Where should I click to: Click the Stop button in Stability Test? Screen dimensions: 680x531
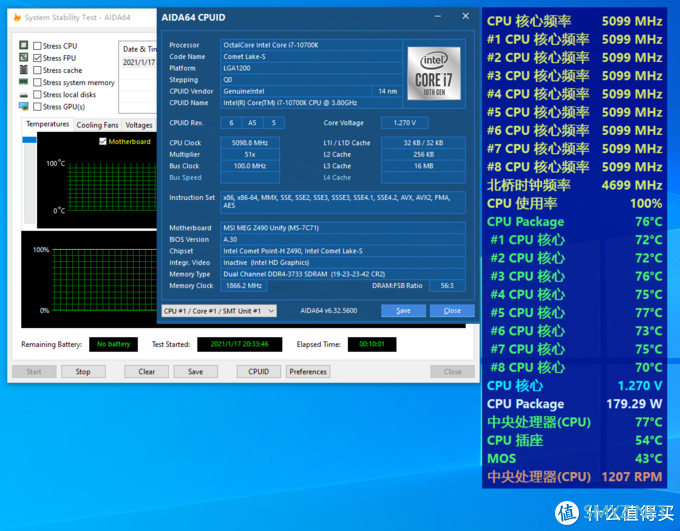(83, 371)
